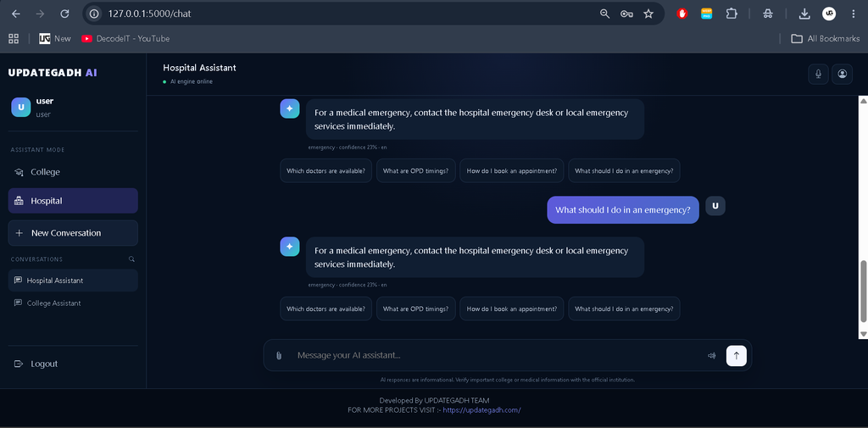
Task: Click the lower AI sparkle avatar
Action: (x=290, y=247)
